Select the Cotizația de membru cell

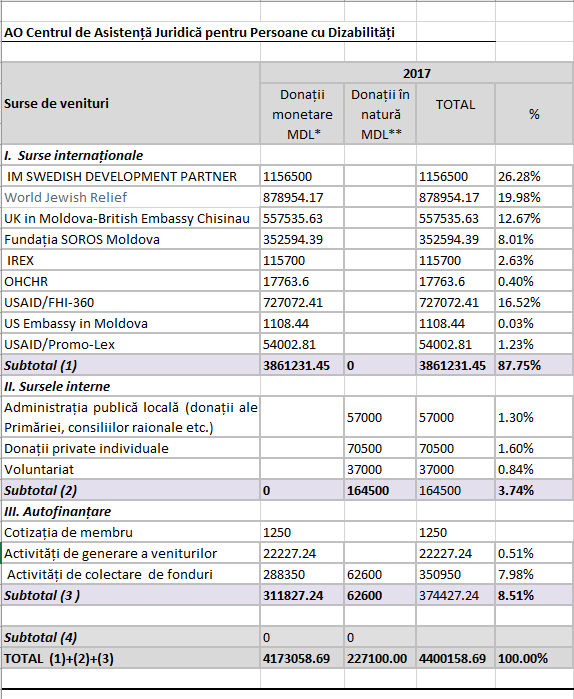131,532
